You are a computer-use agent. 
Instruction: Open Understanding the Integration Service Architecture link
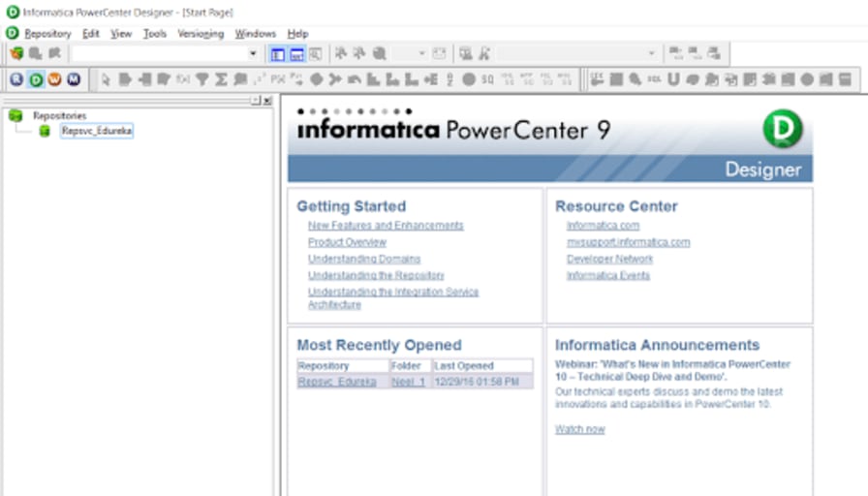(393, 297)
